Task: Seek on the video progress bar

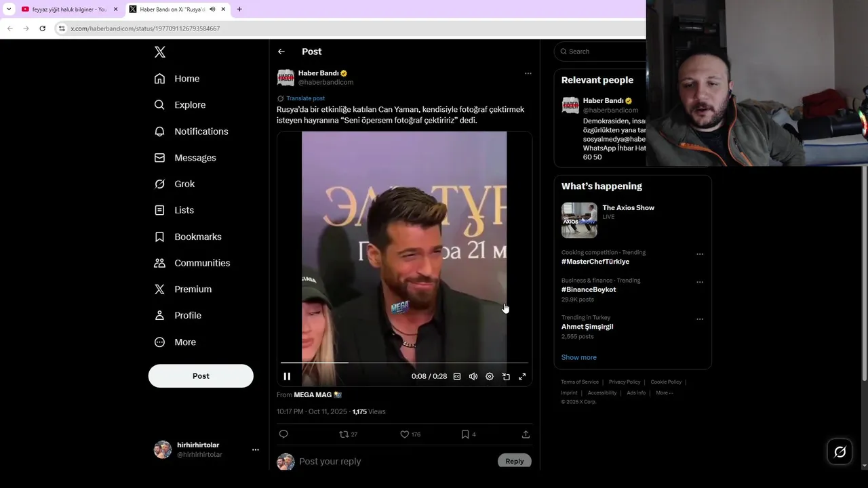Action: pyautogui.click(x=407, y=363)
